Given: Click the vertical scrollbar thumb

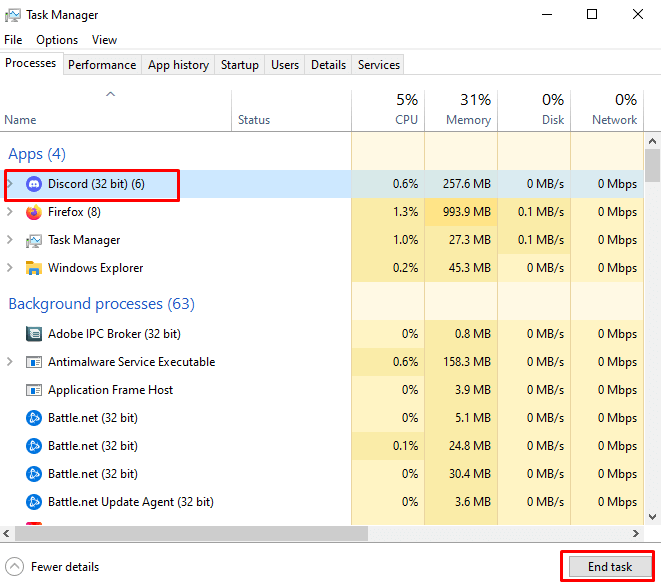Looking at the screenshot, I should pos(653,166).
